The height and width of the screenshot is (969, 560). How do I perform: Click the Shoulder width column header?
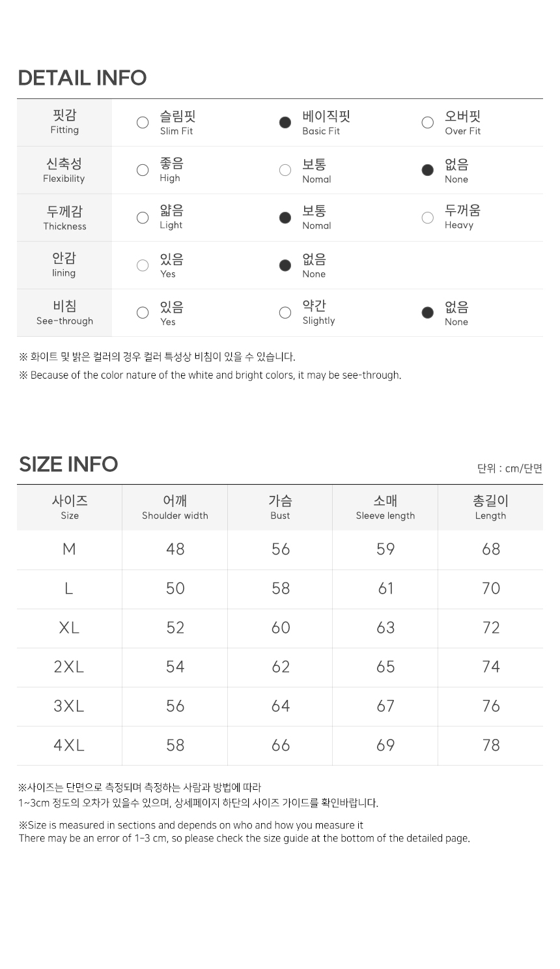coord(175,508)
